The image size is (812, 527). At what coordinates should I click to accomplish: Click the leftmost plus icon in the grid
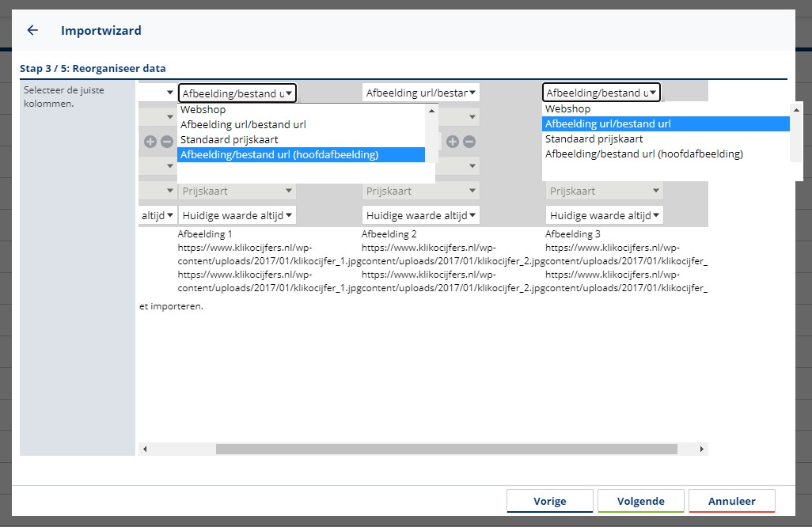(150, 142)
